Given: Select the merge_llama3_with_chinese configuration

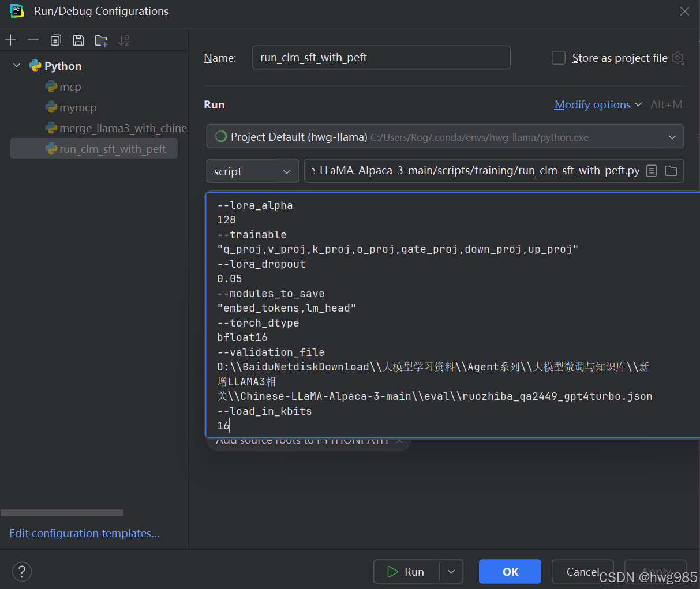Looking at the screenshot, I should coord(117,128).
